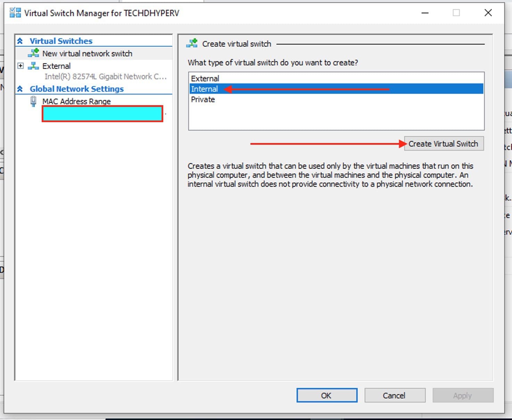This screenshot has height=420, width=512.
Task: Collapse the Virtual Switches section chevron
Action: (20, 41)
